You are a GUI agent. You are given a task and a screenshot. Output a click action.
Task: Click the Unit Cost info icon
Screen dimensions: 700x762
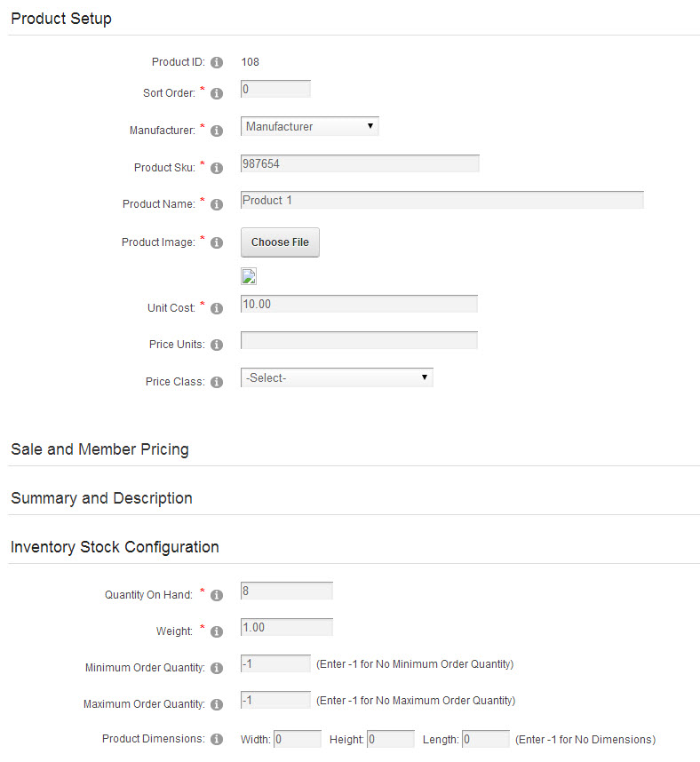217,308
